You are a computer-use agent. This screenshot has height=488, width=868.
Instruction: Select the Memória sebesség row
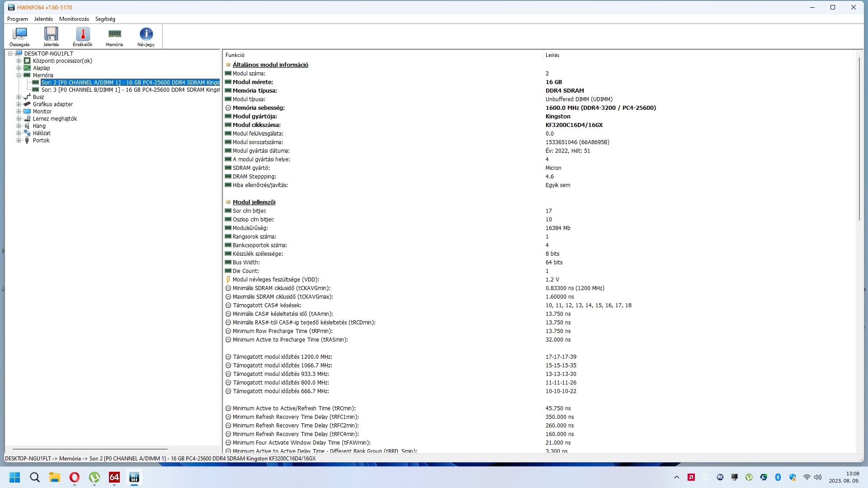(x=540, y=108)
